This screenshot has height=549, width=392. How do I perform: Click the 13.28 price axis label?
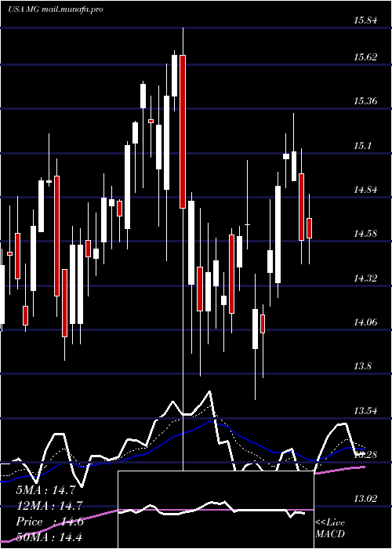tap(365, 455)
